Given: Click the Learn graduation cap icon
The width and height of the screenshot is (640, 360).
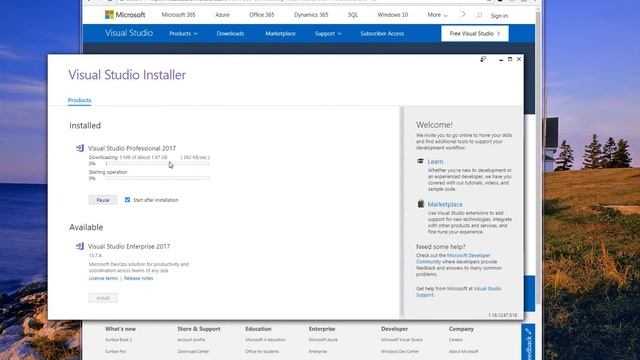Looking at the screenshot, I should (x=420, y=161).
